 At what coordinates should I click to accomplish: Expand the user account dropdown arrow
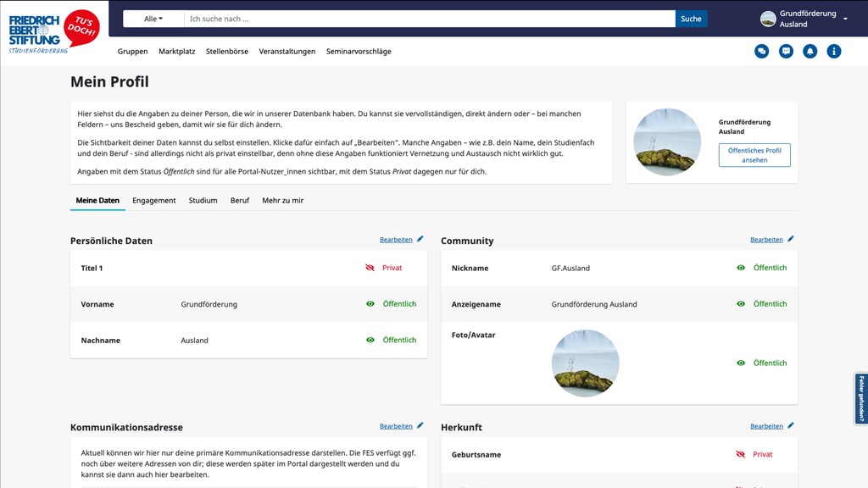(x=845, y=19)
